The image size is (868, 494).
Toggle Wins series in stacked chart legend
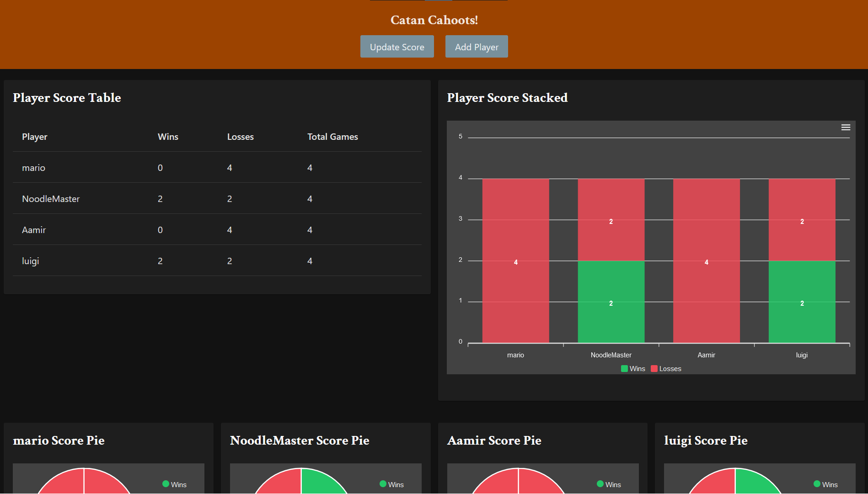point(633,369)
